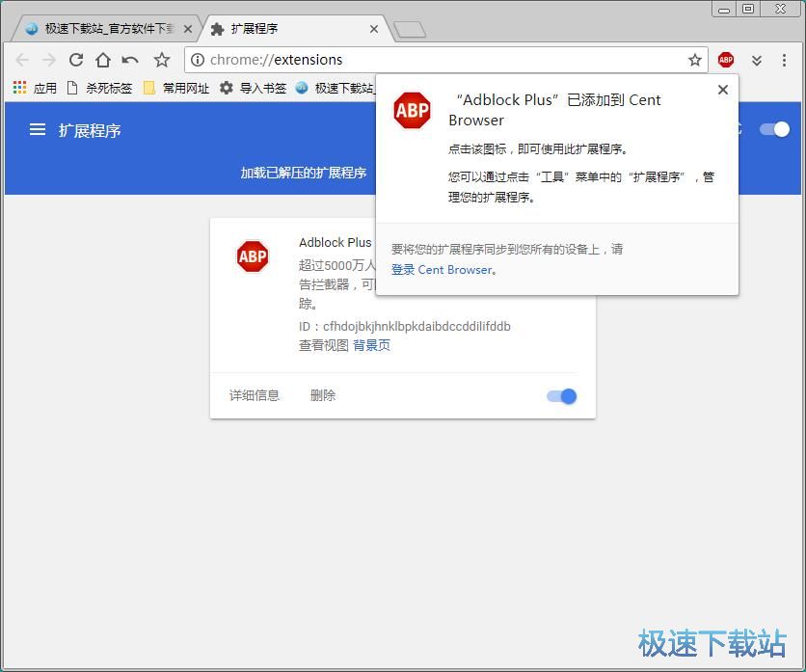The image size is (806, 672).
Task: Click the Adblock Plus card title
Action: [x=336, y=242]
